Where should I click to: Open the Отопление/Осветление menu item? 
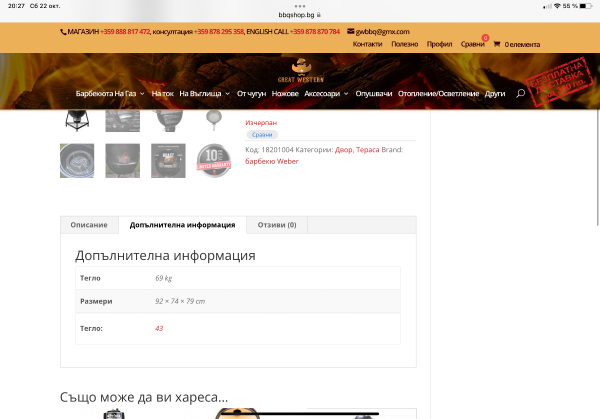pyautogui.click(x=439, y=93)
